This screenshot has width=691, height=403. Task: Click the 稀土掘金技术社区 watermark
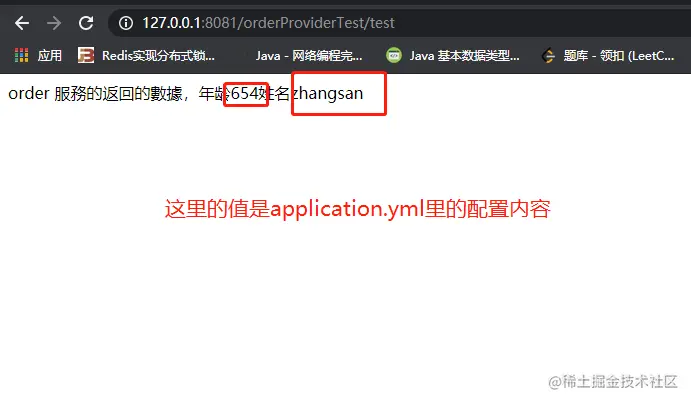(x=613, y=381)
